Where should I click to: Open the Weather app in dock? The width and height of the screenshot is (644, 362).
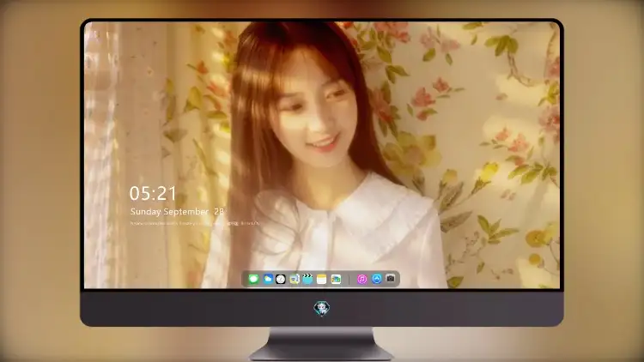click(x=268, y=279)
